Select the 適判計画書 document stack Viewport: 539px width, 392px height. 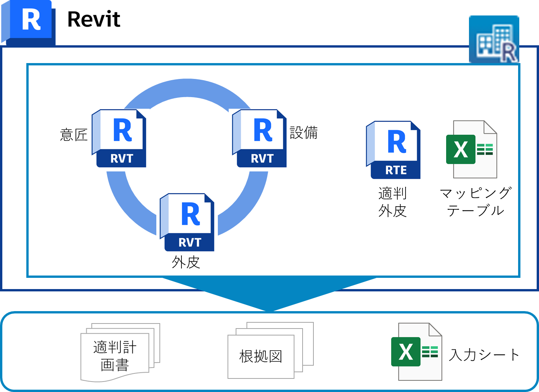coord(120,353)
